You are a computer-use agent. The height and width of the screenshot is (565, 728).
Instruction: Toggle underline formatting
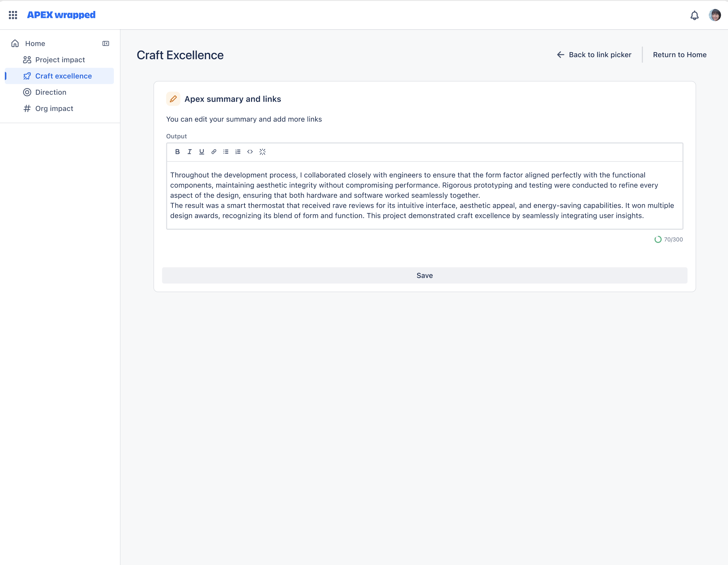pyautogui.click(x=202, y=152)
